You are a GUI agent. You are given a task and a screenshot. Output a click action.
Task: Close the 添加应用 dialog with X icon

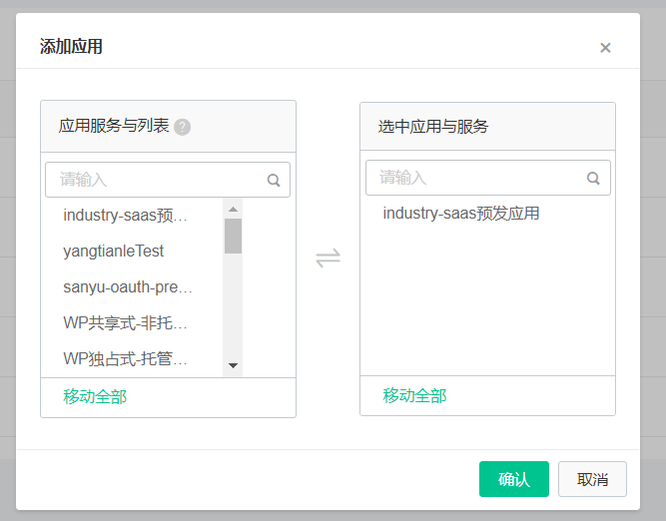click(605, 48)
